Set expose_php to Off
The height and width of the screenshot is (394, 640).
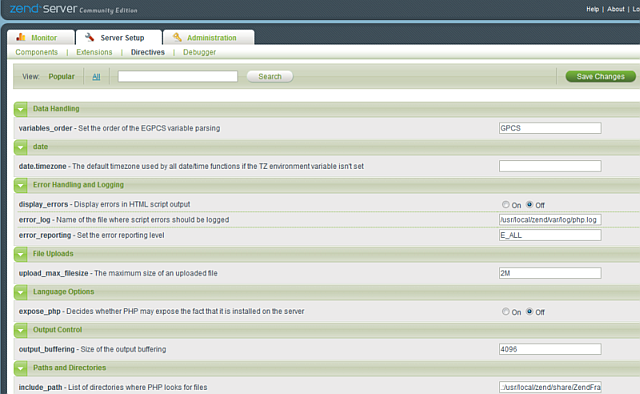coord(529,312)
